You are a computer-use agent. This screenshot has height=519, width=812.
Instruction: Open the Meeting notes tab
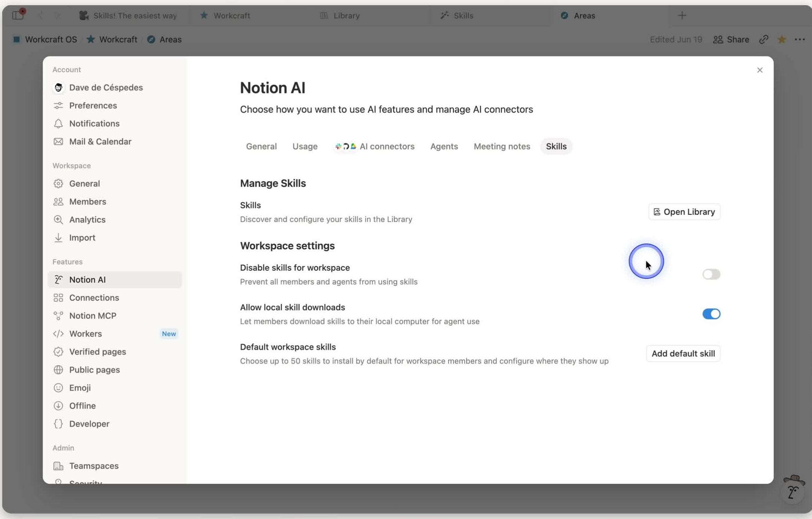502,146
